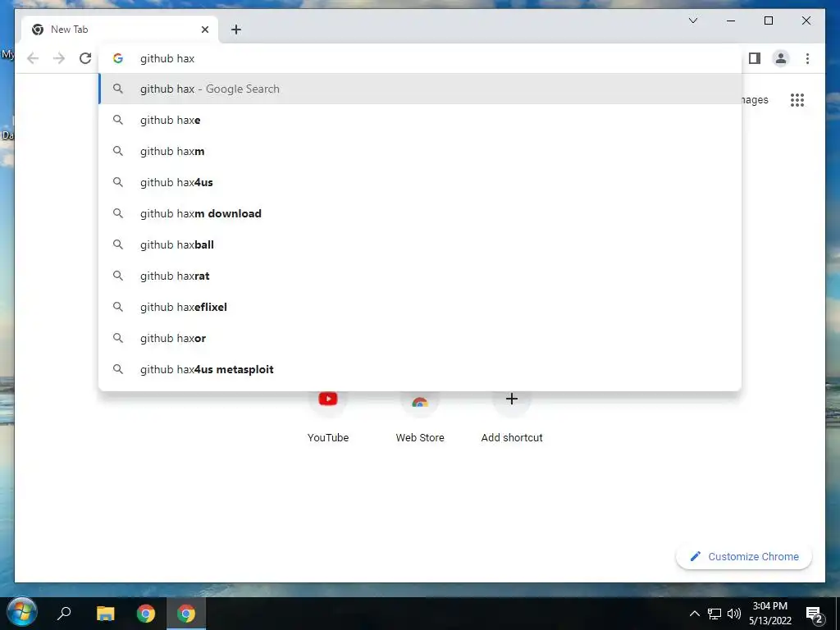Image resolution: width=840 pixels, height=630 pixels.
Task: Open the notification center icon
Action: tap(815, 614)
